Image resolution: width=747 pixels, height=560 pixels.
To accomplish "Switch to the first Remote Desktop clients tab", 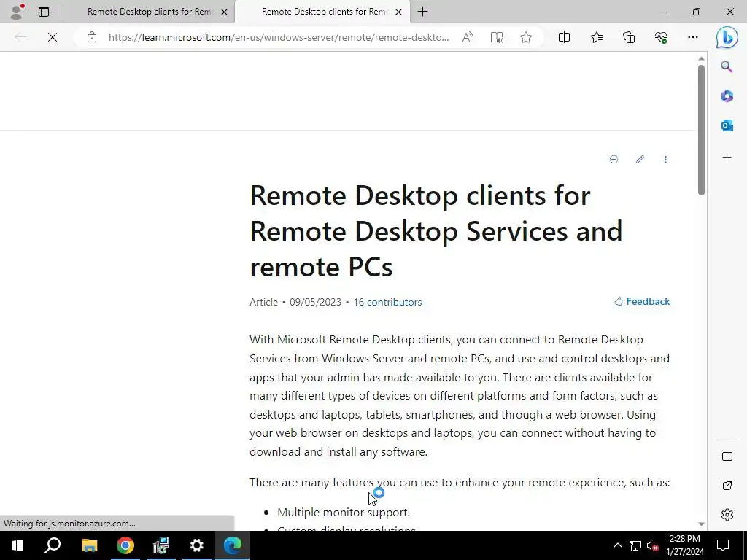I will [150, 12].
